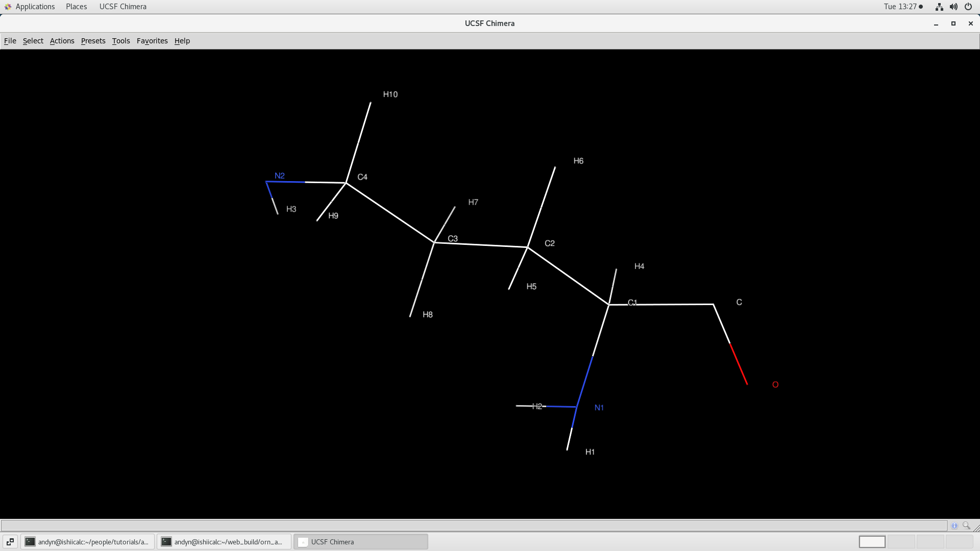Click Chimera icon in taskbar entry
The image size is (980, 551).
(303, 542)
